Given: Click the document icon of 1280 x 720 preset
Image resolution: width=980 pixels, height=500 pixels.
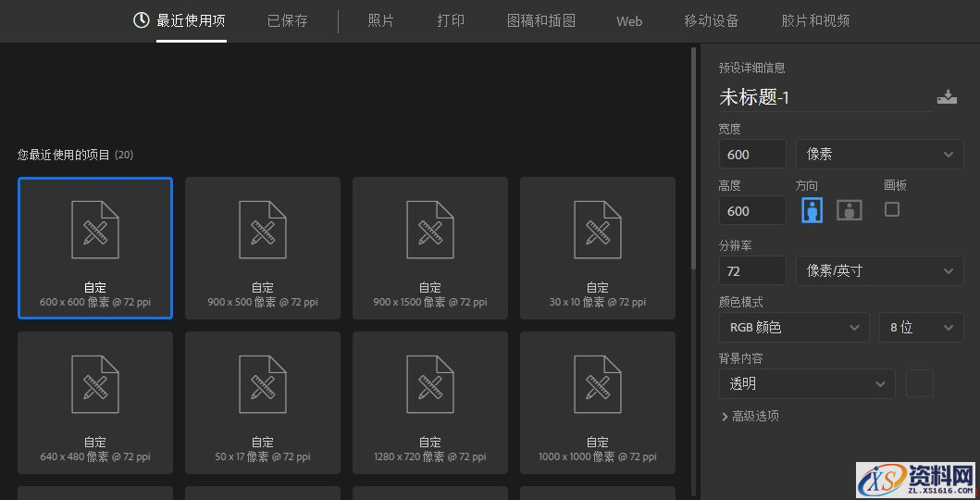Looking at the screenshot, I should 430,384.
